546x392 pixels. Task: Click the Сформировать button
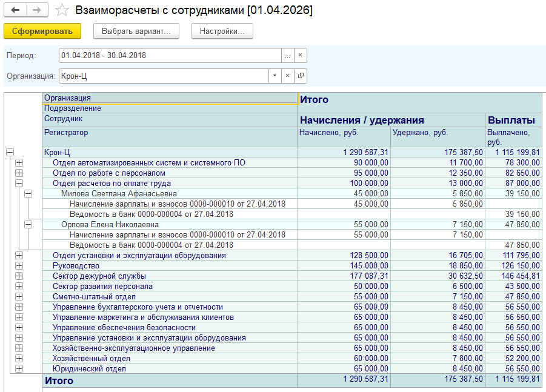click(x=42, y=31)
